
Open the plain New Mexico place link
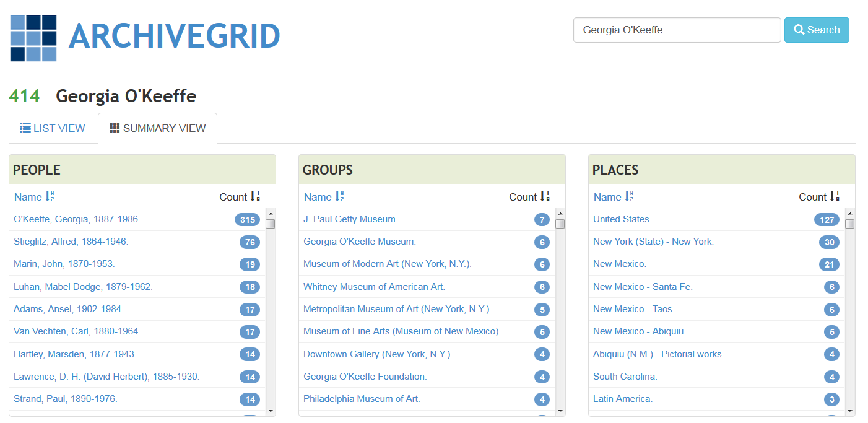pyautogui.click(x=620, y=264)
